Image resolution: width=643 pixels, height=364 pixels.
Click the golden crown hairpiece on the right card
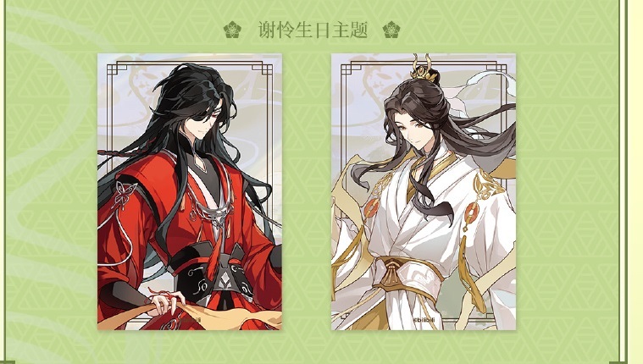point(424,68)
